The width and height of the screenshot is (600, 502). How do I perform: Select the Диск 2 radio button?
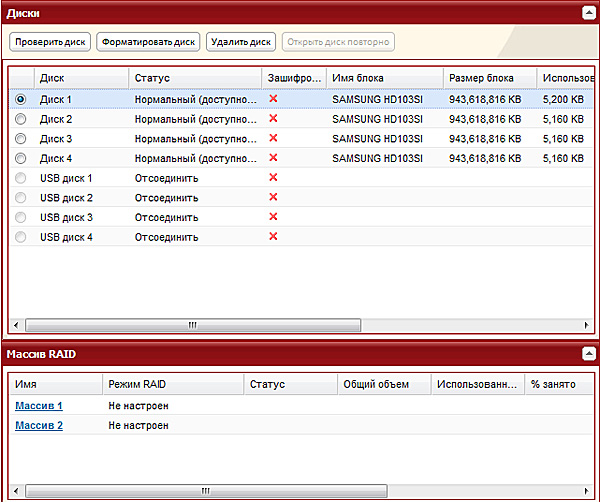(x=21, y=119)
